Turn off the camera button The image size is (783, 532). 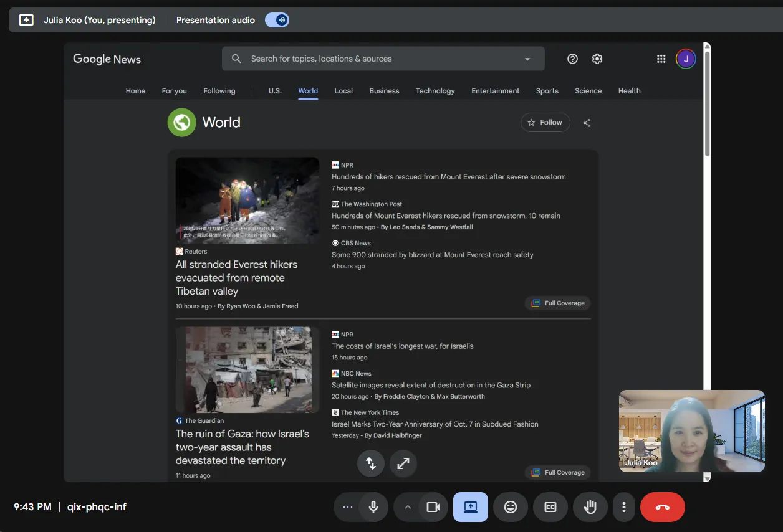pos(433,507)
